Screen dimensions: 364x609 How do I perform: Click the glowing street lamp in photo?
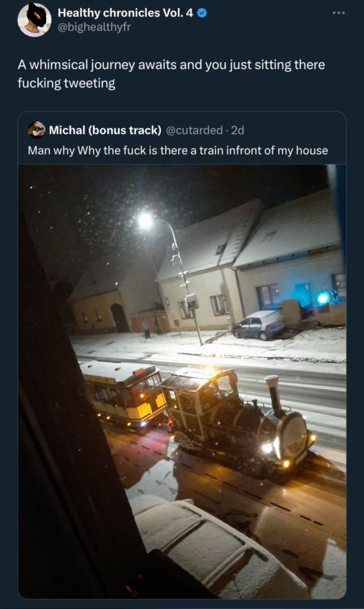point(145,221)
